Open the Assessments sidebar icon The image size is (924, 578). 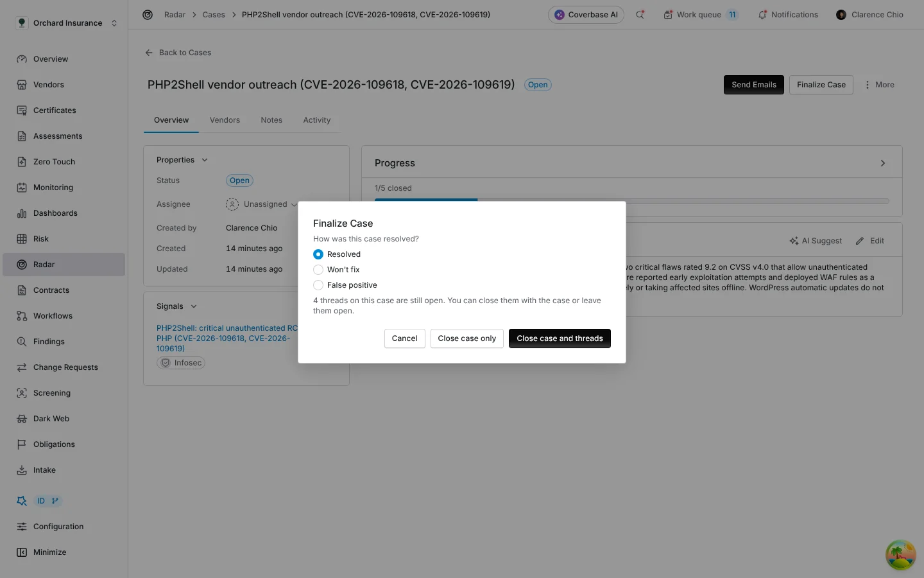point(22,136)
